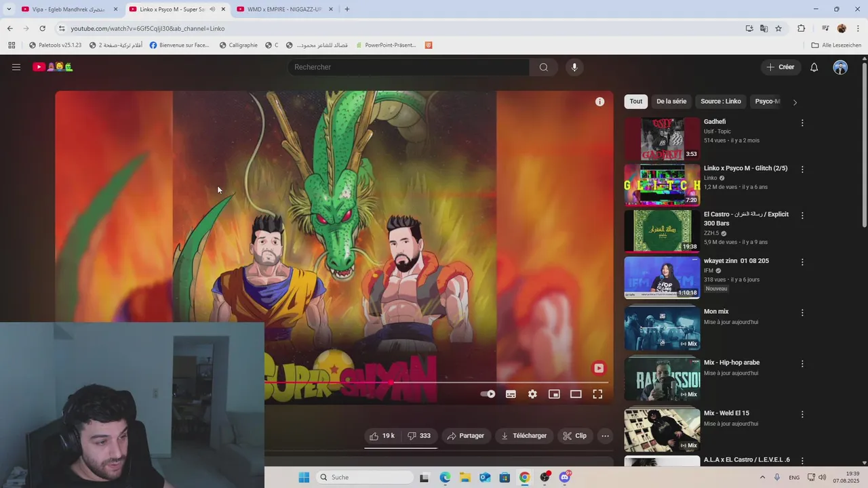Open Paletools v25.1.23 bookmark

coord(55,45)
